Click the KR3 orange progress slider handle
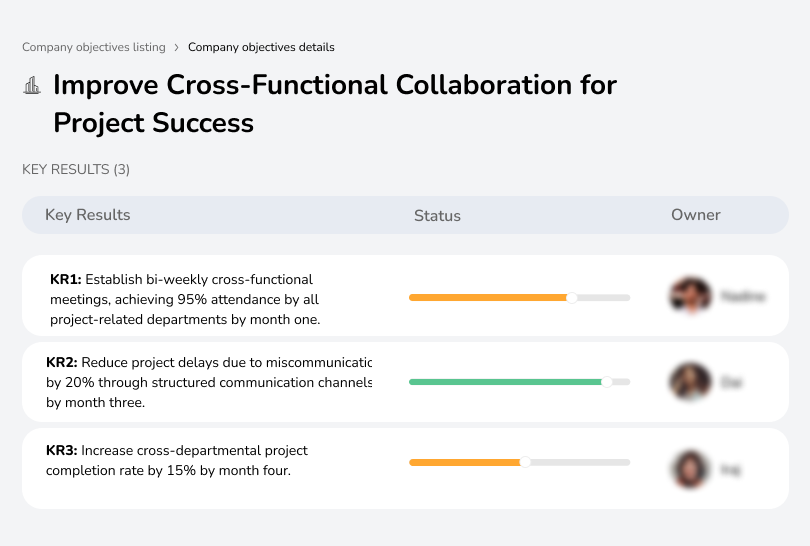Image resolution: width=810 pixels, height=546 pixels. tap(525, 462)
